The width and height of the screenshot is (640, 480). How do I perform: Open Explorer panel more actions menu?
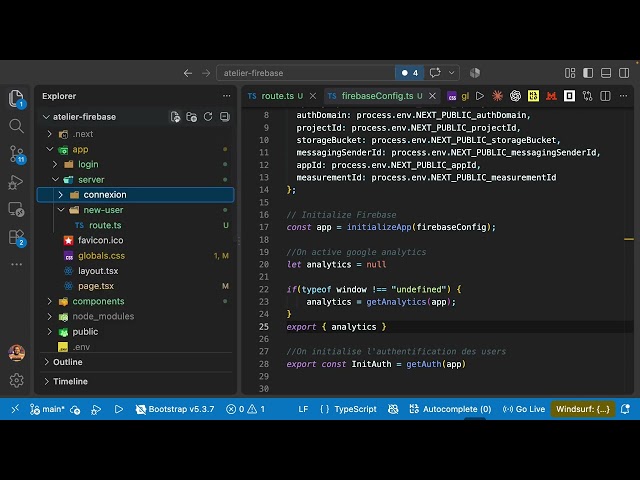click(227, 96)
